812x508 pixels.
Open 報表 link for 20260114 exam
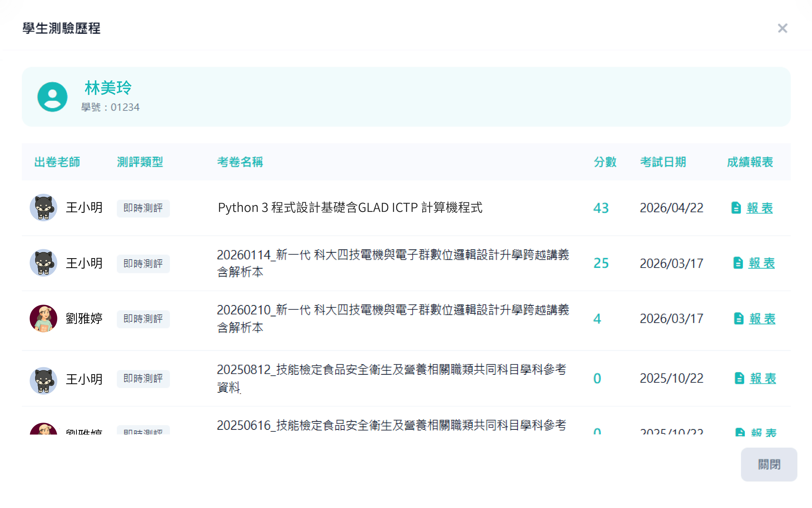tap(762, 263)
